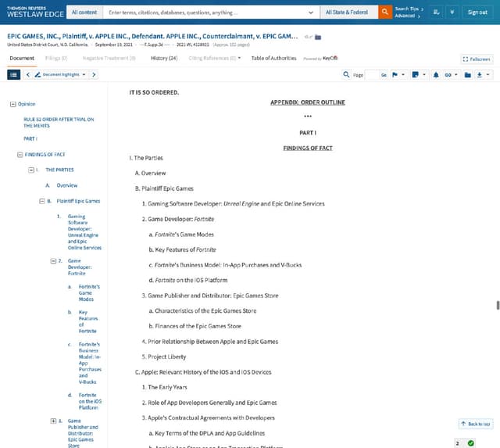Collapse the Opinion tree node

[x=12, y=104]
